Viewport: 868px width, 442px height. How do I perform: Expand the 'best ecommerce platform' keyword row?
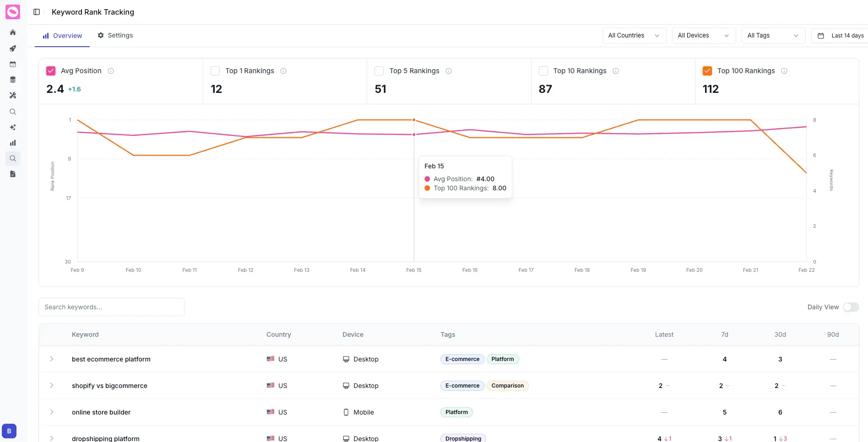52,359
